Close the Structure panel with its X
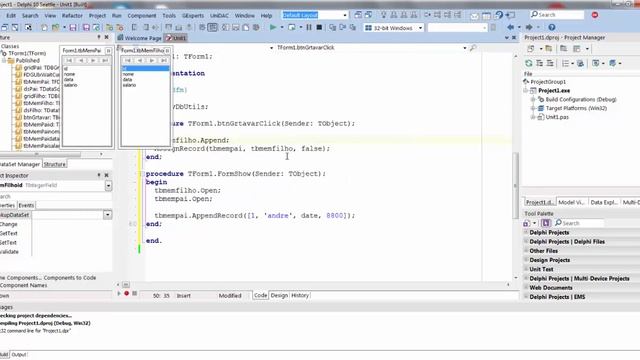The image size is (640, 360). (107, 37)
